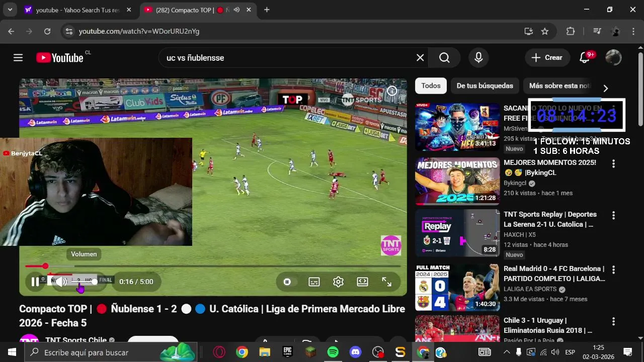Go to the YouTube home logo
Image resolution: width=644 pixels, height=362 pixels.
pos(60,58)
